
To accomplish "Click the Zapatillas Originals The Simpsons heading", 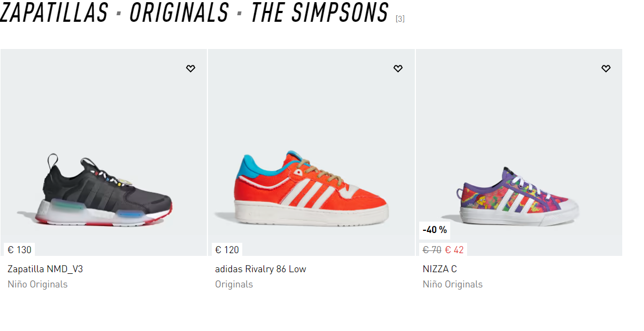I will tap(194, 13).
